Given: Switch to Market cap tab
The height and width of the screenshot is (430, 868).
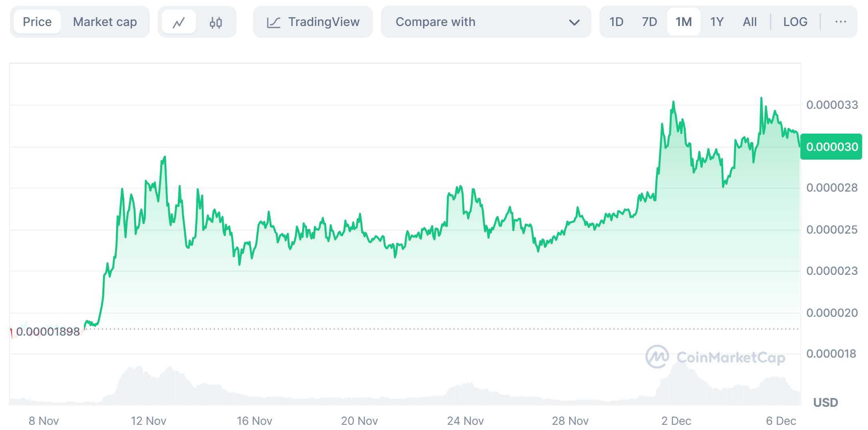Looking at the screenshot, I should click(x=105, y=22).
